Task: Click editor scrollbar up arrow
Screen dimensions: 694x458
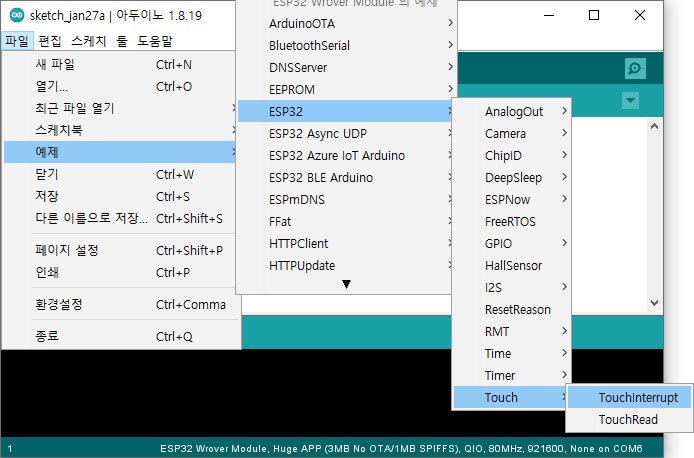Action: pyautogui.click(x=655, y=127)
